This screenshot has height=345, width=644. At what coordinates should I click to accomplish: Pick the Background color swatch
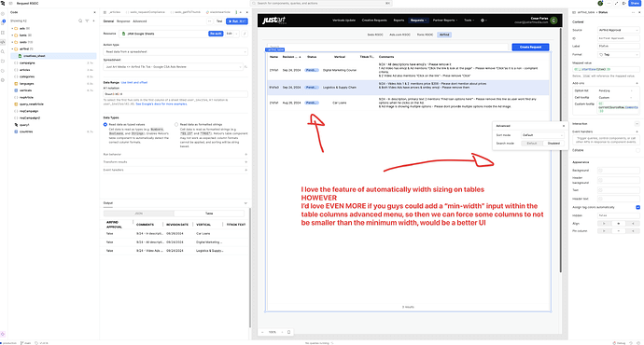click(x=600, y=171)
